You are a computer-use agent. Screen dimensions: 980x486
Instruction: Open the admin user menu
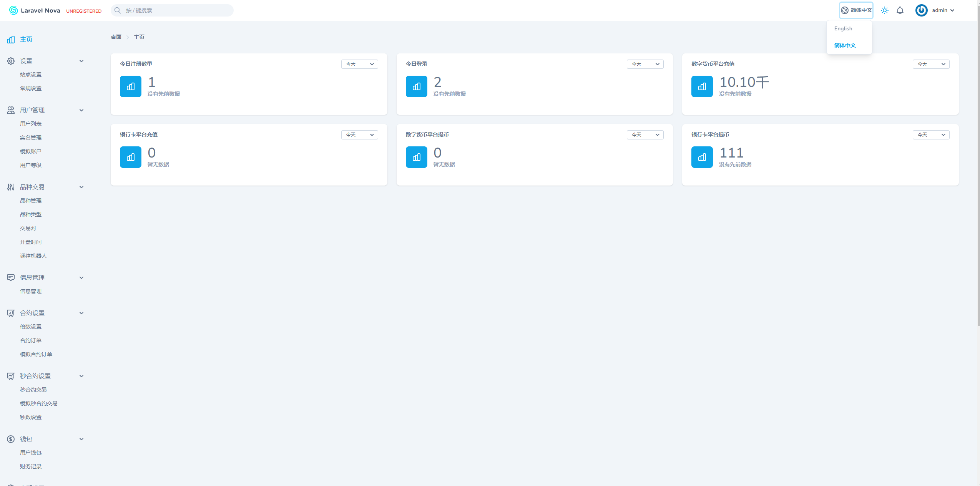(x=935, y=10)
